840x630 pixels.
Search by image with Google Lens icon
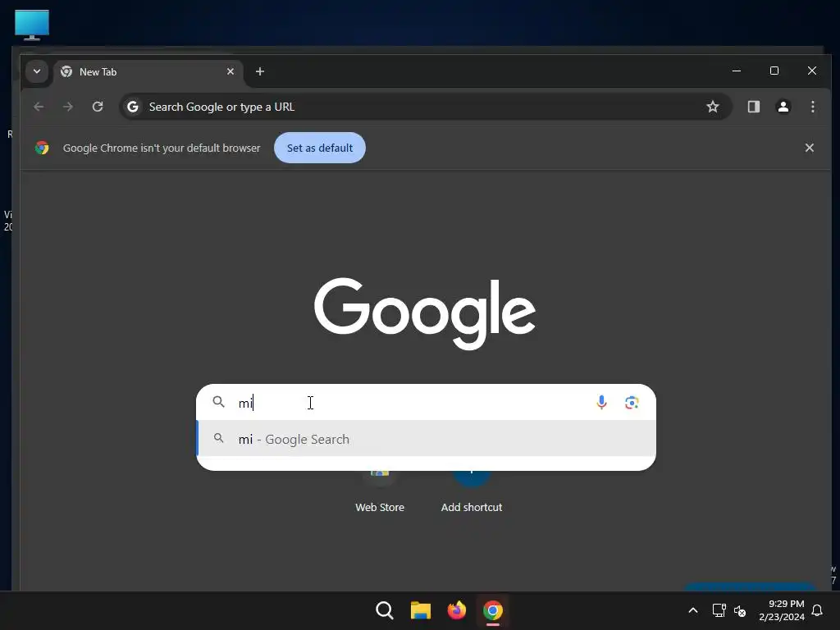pos(632,402)
